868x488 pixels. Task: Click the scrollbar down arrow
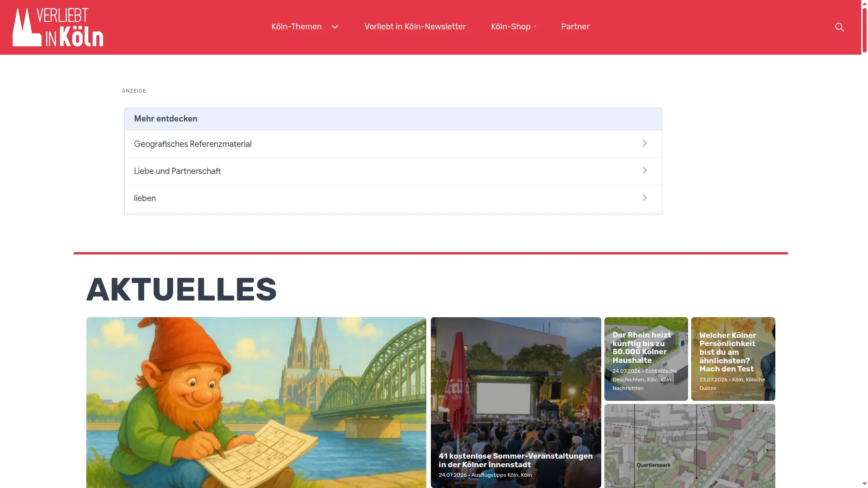(864, 484)
